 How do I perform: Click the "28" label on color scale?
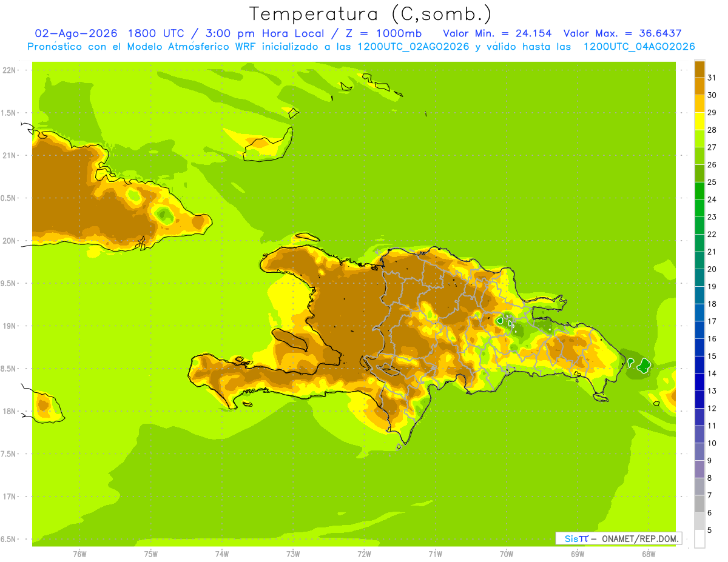point(712,129)
